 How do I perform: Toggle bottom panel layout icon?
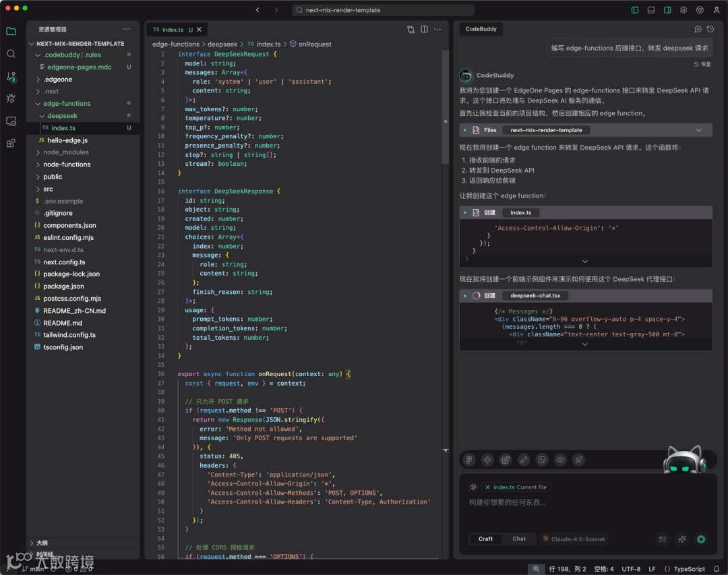pyautogui.click(x=651, y=9)
